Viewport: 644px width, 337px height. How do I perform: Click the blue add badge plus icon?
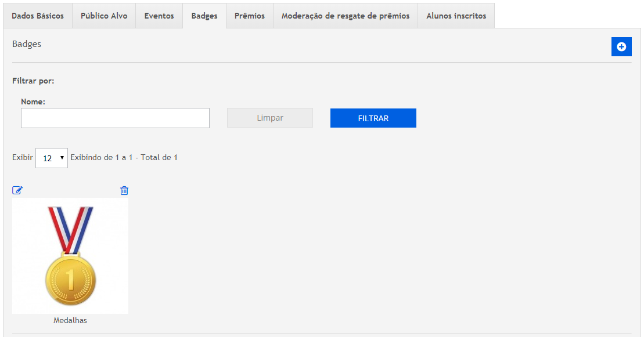pyautogui.click(x=621, y=47)
